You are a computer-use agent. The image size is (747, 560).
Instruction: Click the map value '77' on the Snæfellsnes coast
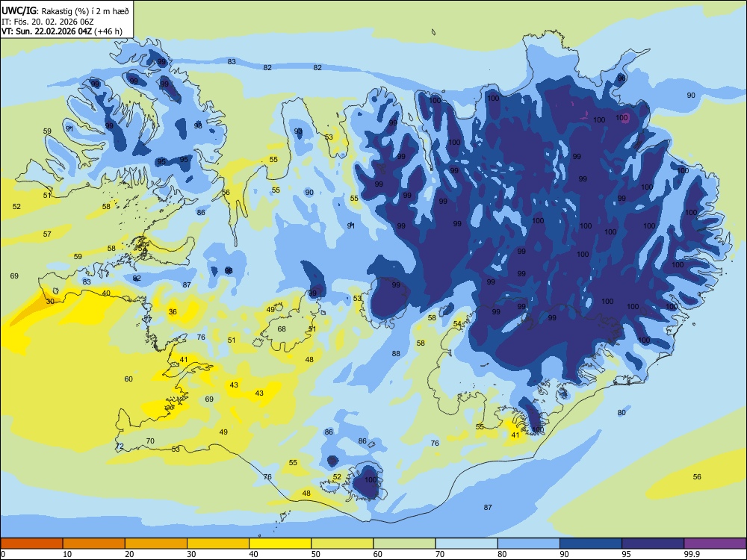pos(148,320)
